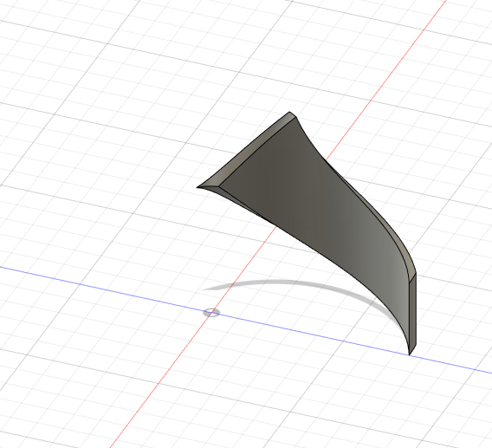Select the vertical end face at bottom-right
This screenshot has height=448, width=492.
coord(412,314)
